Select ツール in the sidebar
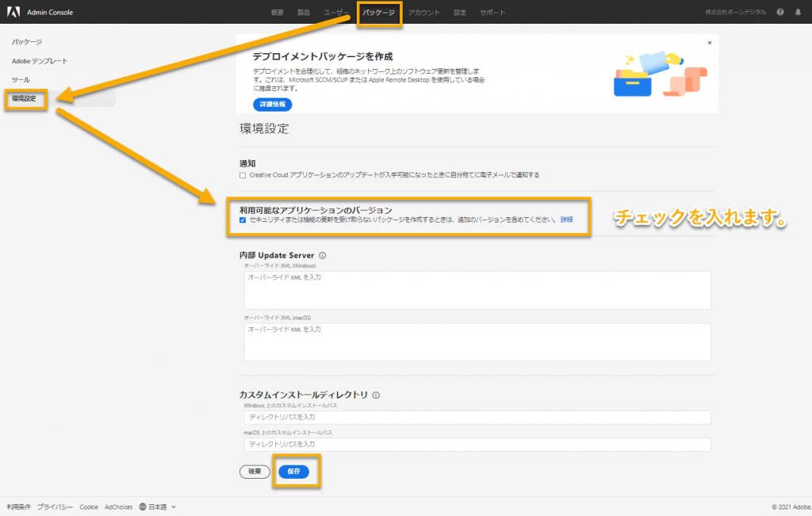812x516 pixels. (x=21, y=80)
